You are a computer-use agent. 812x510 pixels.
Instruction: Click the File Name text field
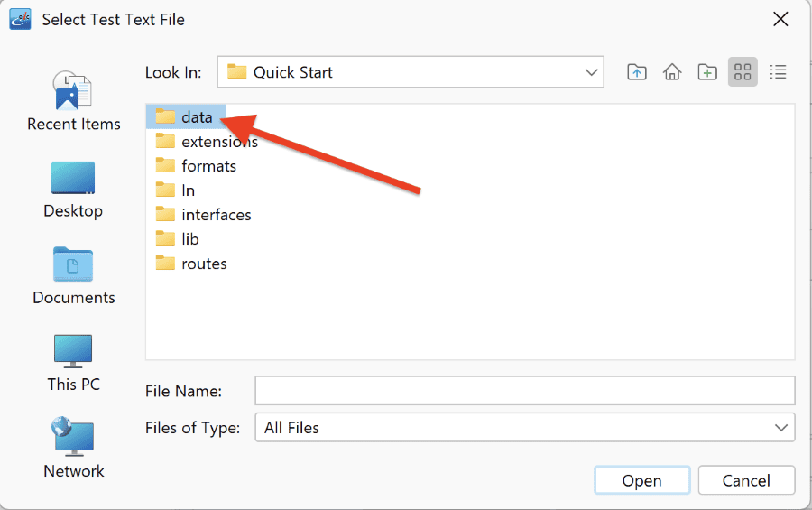click(524, 390)
